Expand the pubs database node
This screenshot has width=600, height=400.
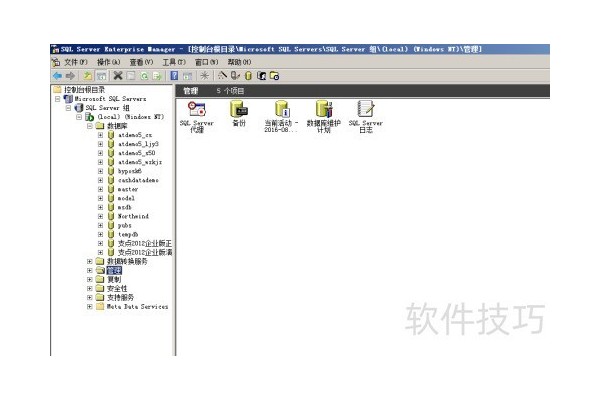coord(100,225)
